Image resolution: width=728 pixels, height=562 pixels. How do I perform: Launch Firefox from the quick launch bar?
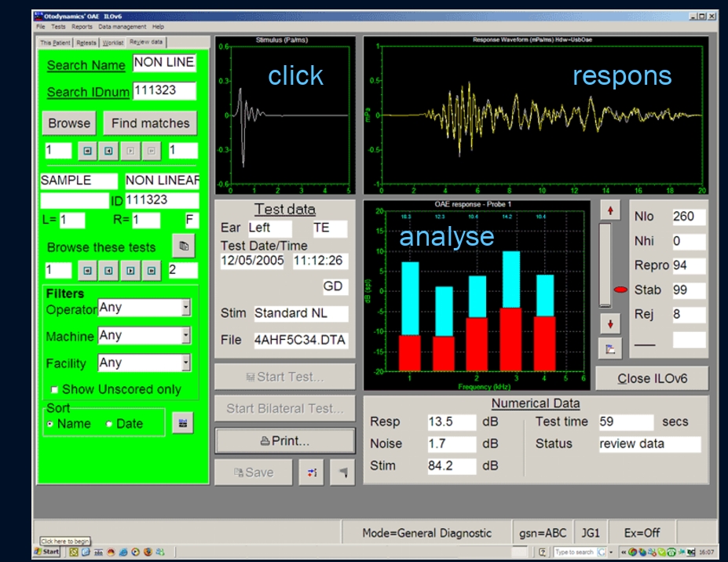click(148, 553)
